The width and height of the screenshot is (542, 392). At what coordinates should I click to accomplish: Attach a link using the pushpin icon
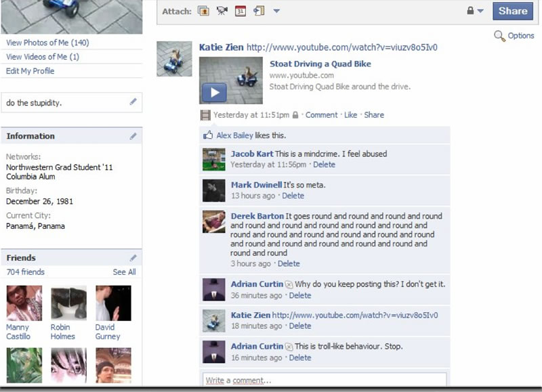(x=259, y=11)
